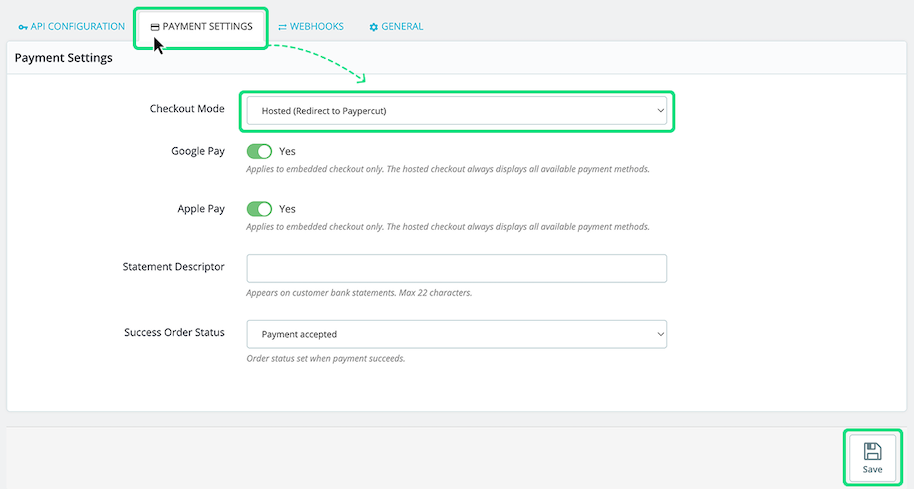Click the "Payment Settings" panel heading
Image resolution: width=914 pixels, height=489 pixels.
(64, 58)
